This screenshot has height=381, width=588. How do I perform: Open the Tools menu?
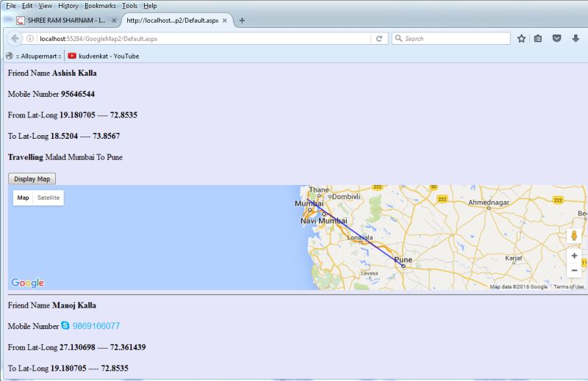[x=129, y=6]
